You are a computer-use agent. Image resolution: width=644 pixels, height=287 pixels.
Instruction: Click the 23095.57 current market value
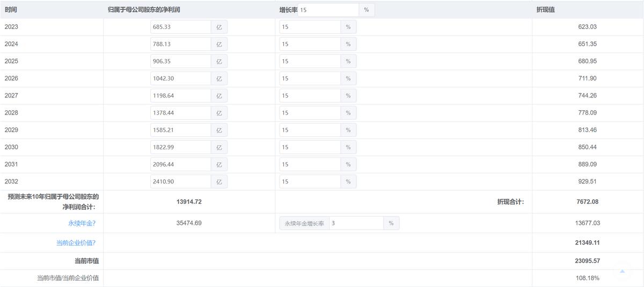coord(587,261)
